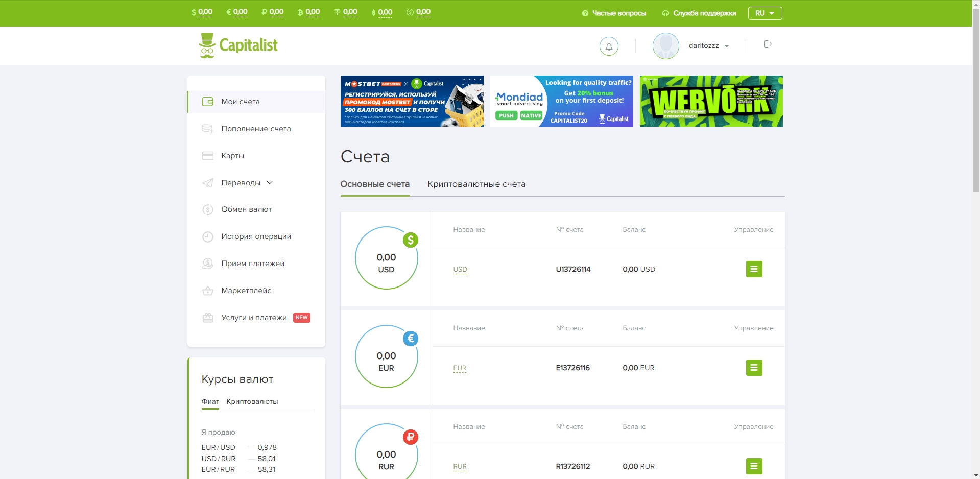Open the Mostbet Partners banner
This screenshot has height=479, width=980.
tap(412, 101)
